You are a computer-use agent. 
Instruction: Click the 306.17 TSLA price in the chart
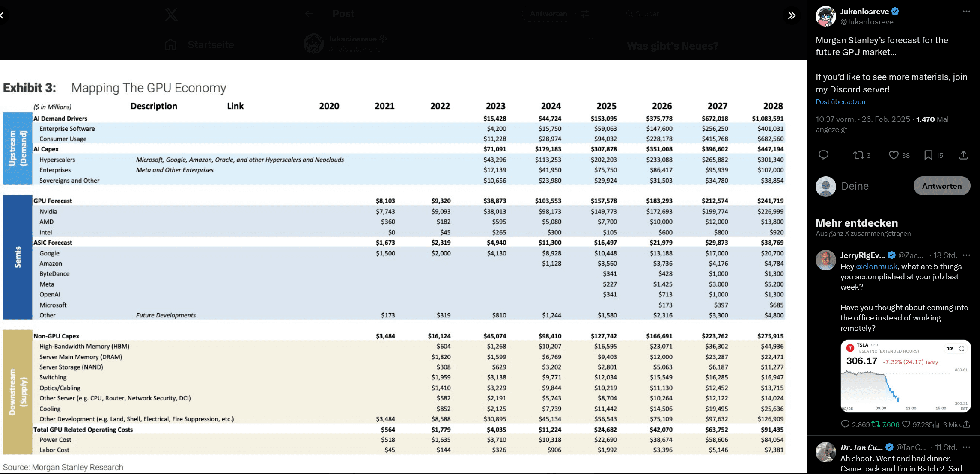pos(861,361)
